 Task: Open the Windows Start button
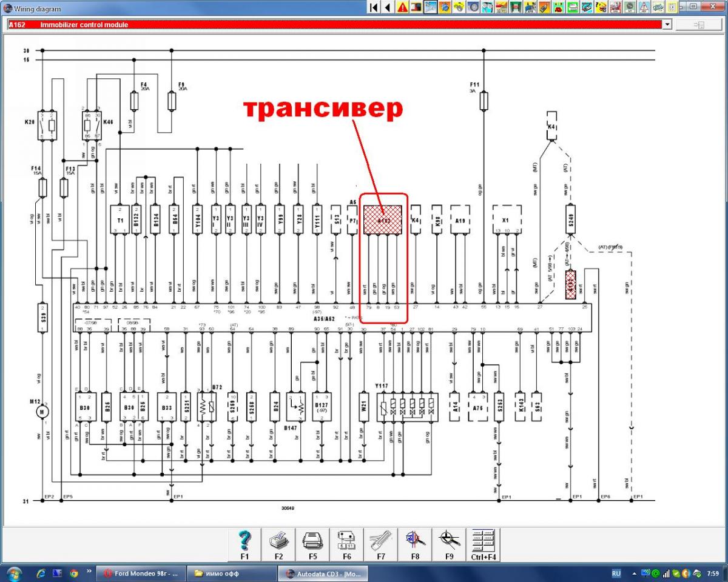point(13,573)
